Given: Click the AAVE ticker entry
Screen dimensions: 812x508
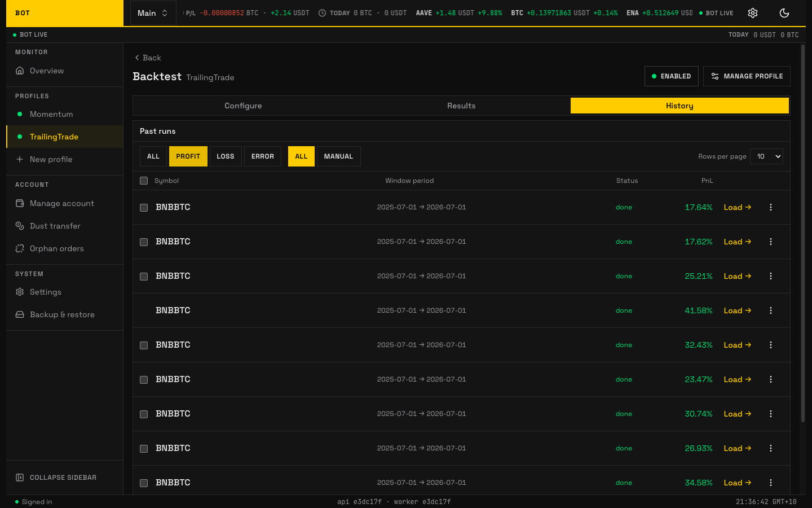Looking at the screenshot, I should coord(459,13).
